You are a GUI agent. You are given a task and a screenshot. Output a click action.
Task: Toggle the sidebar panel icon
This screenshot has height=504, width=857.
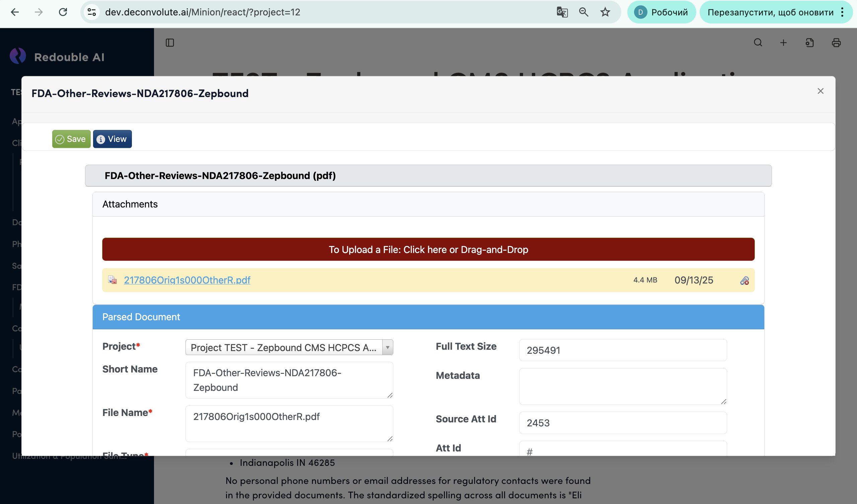tap(170, 43)
